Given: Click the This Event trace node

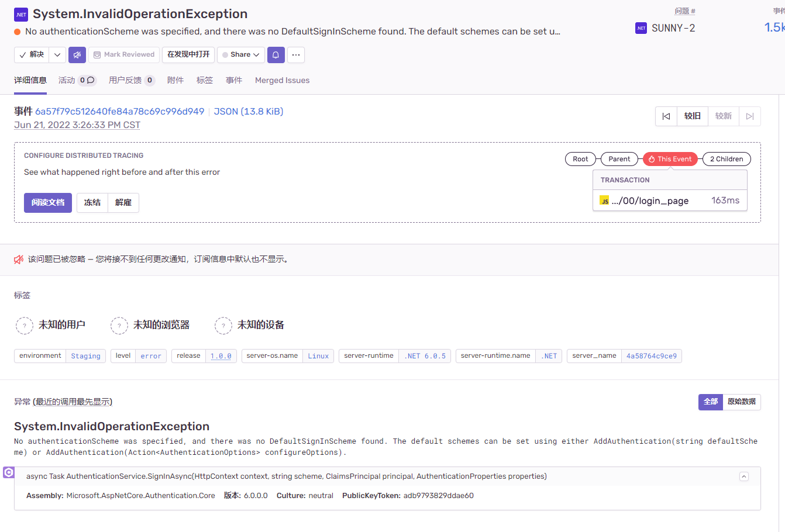Looking at the screenshot, I should tap(670, 159).
